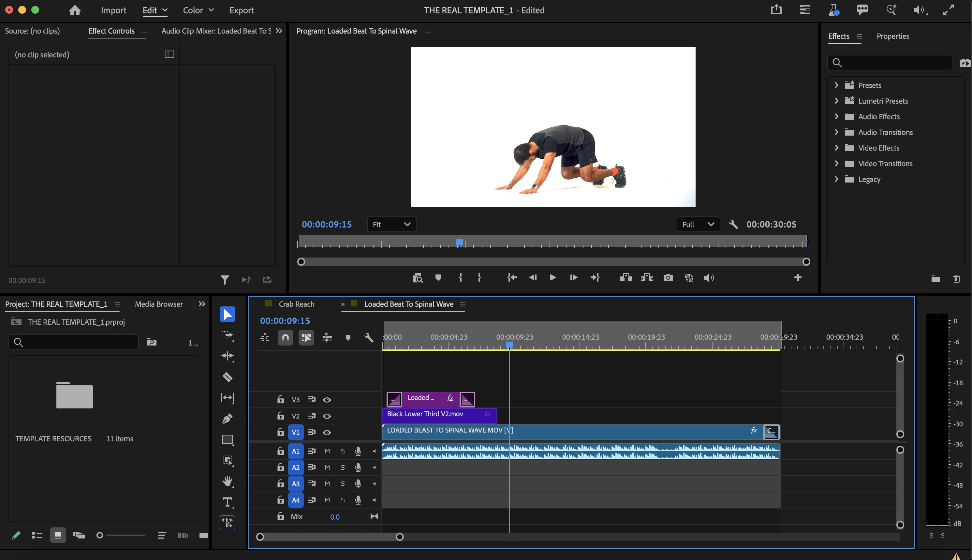Screen dimensions: 972x560
Task: Expand the Legacy folder
Action: (x=836, y=179)
